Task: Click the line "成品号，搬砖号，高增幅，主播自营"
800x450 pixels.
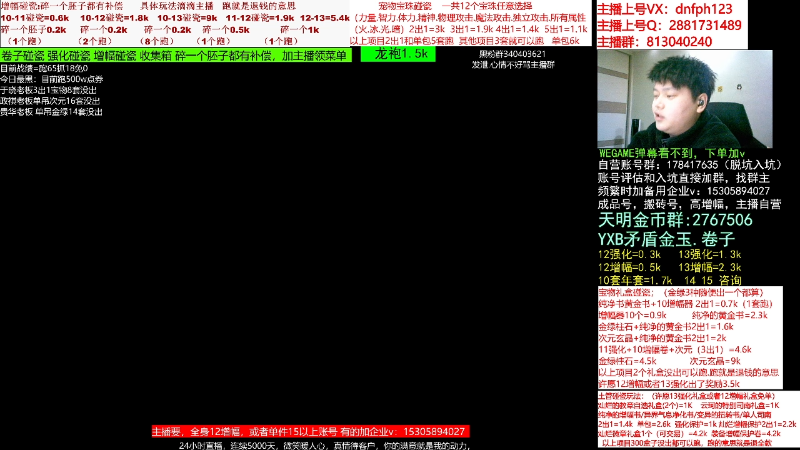Action: 689,205
